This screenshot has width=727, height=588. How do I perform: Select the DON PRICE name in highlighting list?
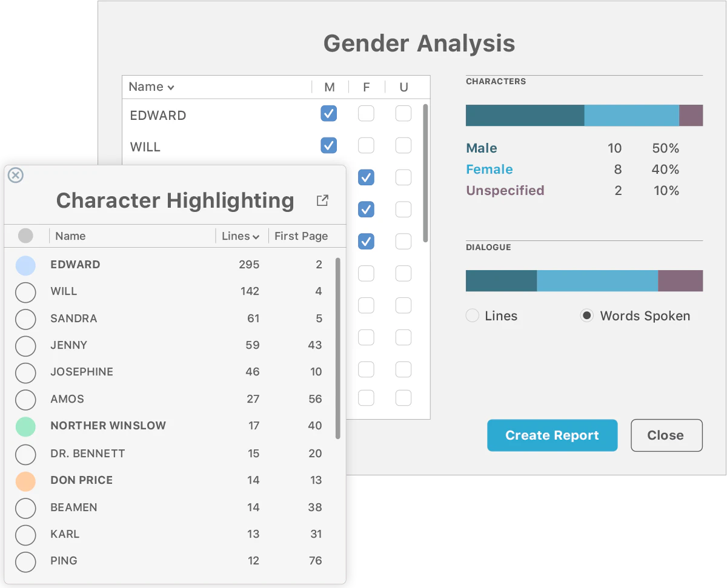coord(82,480)
